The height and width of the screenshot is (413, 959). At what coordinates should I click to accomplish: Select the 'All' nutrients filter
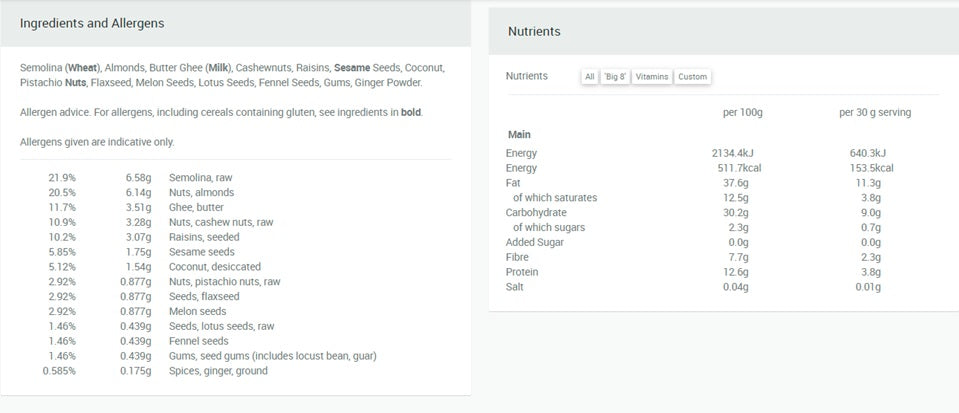[x=590, y=77]
